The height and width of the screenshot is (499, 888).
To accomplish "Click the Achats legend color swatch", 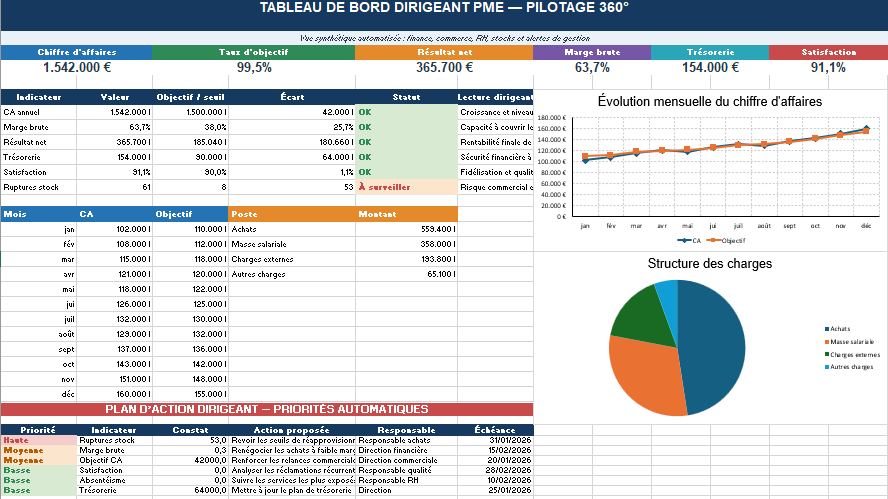I will tap(827, 329).
